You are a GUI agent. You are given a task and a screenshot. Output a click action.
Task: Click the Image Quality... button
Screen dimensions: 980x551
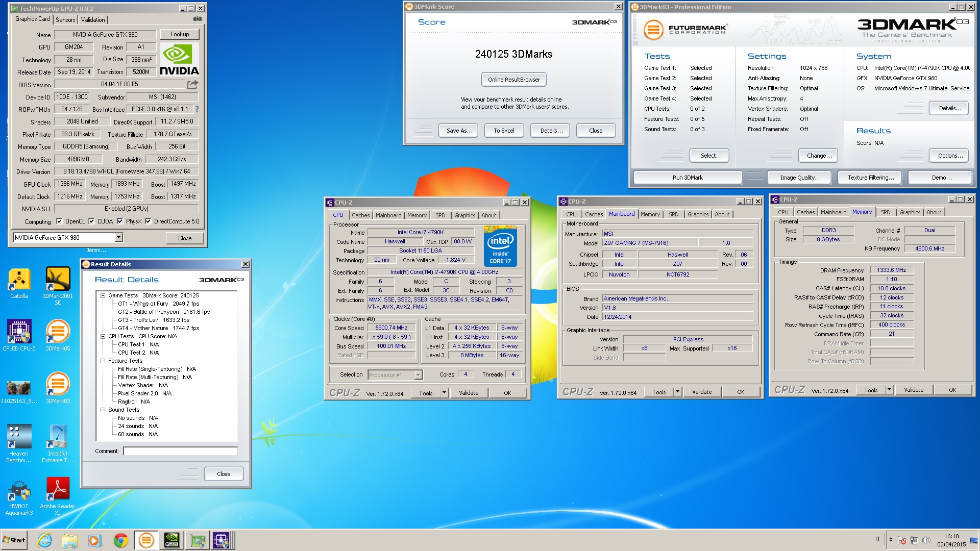[x=800, y=178]
